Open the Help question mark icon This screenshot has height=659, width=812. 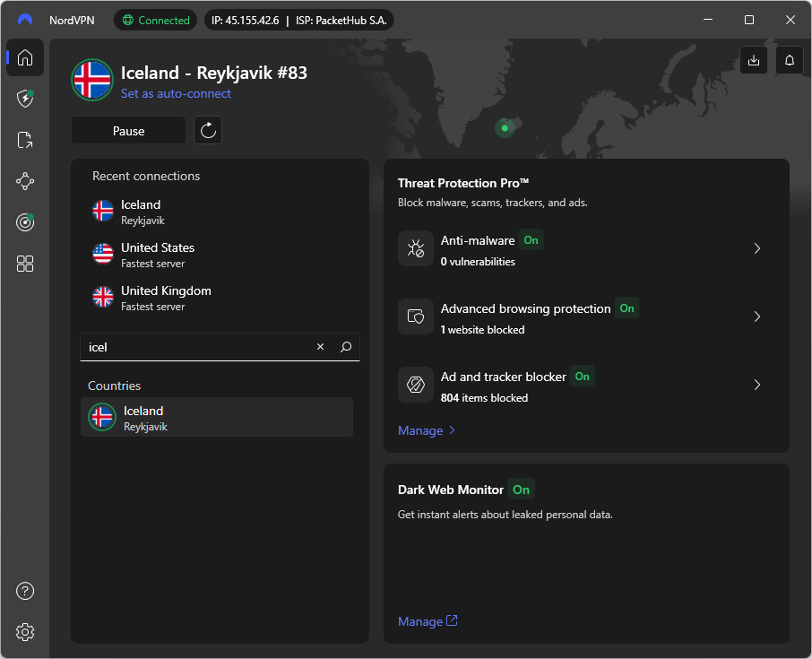point(25,591)
